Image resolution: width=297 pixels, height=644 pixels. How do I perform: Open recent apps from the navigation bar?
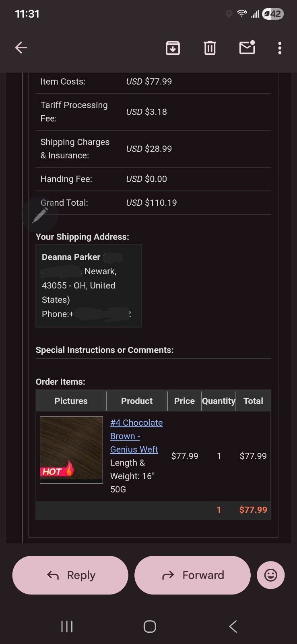[67, 626]
